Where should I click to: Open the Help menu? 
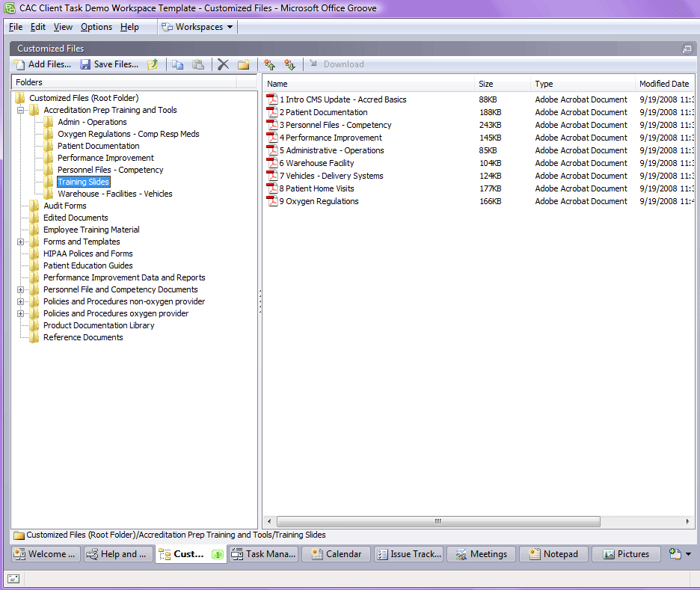(129, 27)
